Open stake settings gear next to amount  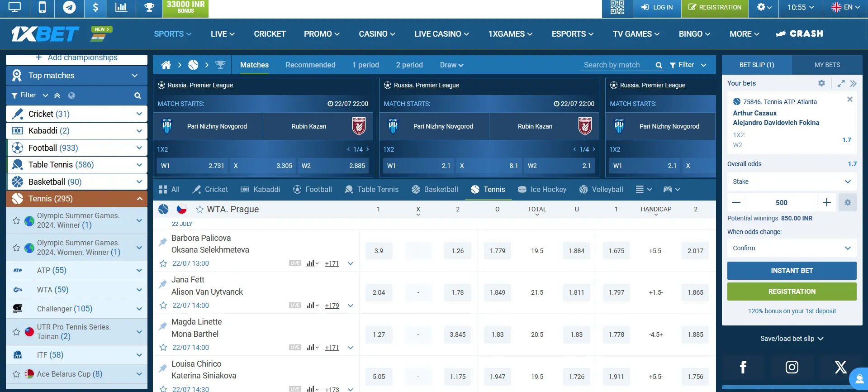pos(848,203)
